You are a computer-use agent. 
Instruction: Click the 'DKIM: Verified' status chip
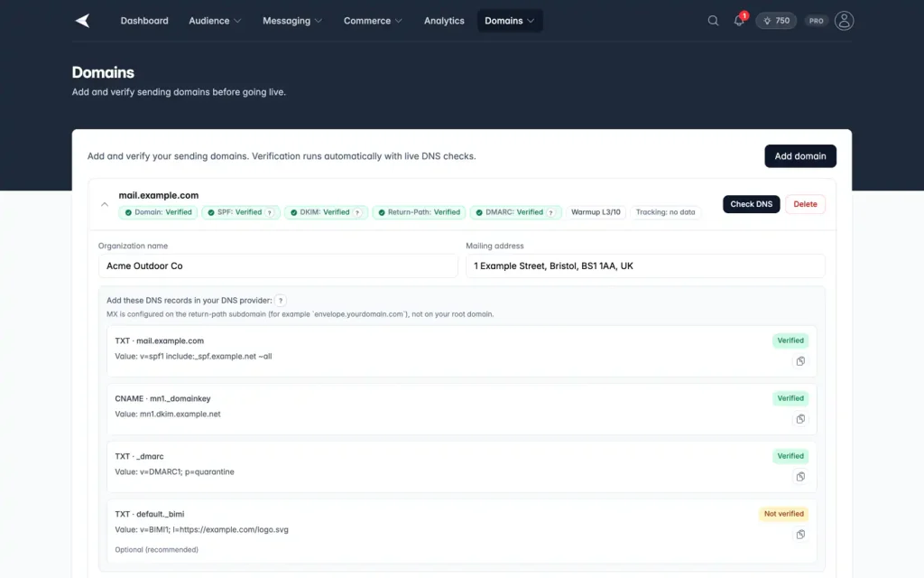click(326, 212)
